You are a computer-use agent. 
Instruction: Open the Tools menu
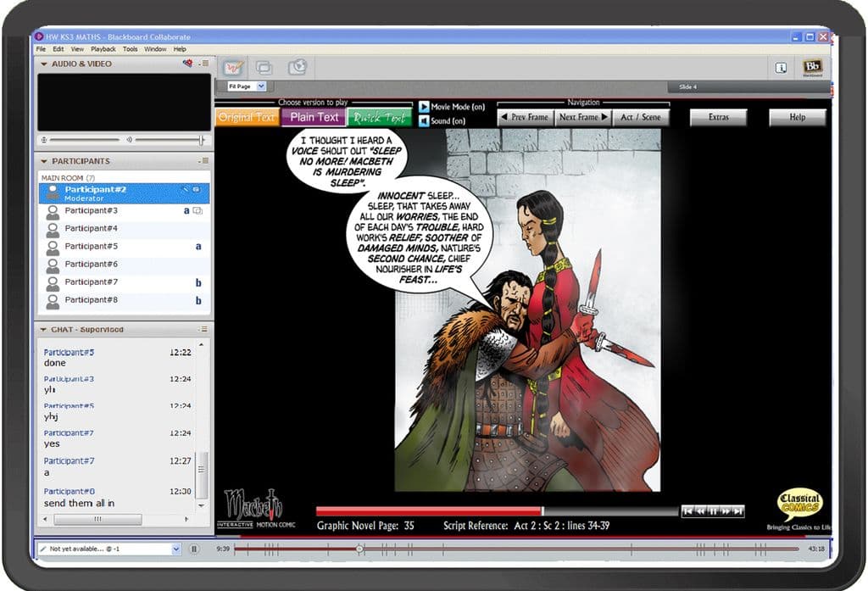pos(130,48)
